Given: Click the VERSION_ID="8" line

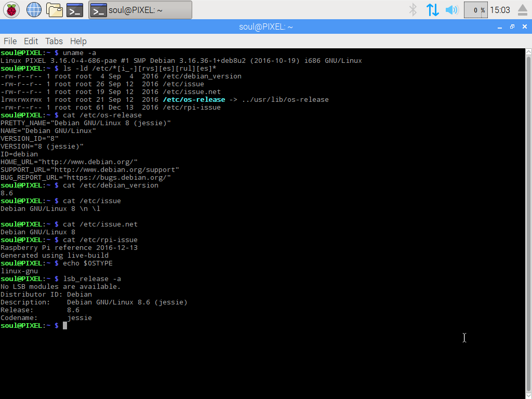Looking at the screenshot, I should click(30, 138).
